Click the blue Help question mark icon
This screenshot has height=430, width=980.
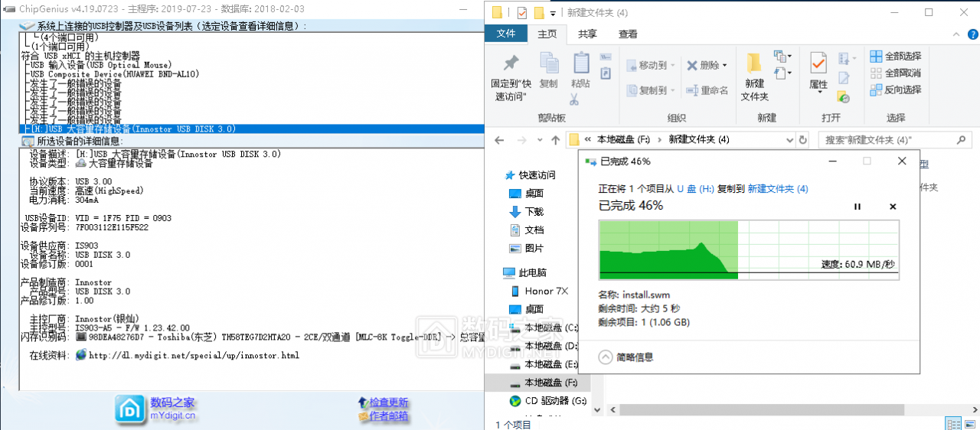pos(972,34)
